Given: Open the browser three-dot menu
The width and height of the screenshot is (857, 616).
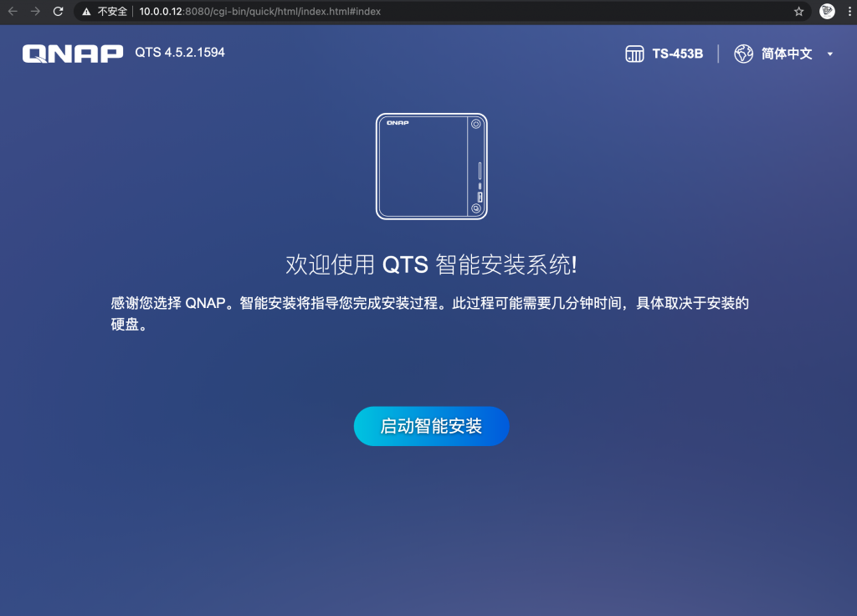Looking at the screenshot, I should [849, 12].
